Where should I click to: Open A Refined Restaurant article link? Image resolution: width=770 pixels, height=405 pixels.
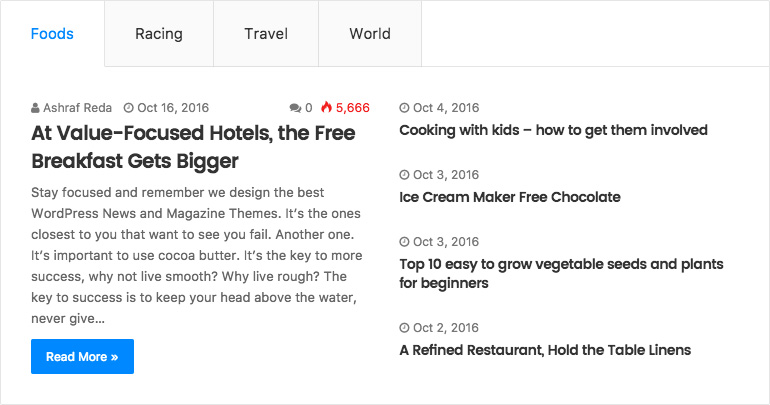click(x=545, y=350)
